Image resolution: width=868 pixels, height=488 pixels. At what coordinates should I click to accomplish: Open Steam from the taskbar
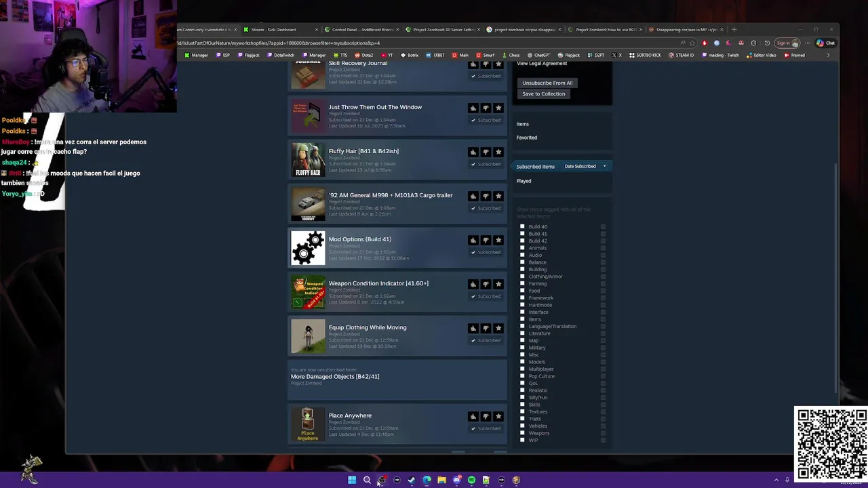tap(412, 480)
